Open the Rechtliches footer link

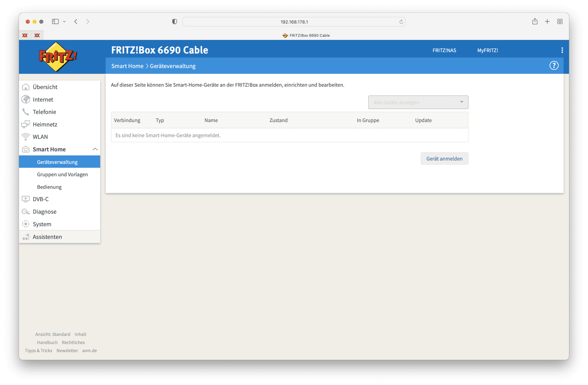pyautogui.click(x=73, y=342)
